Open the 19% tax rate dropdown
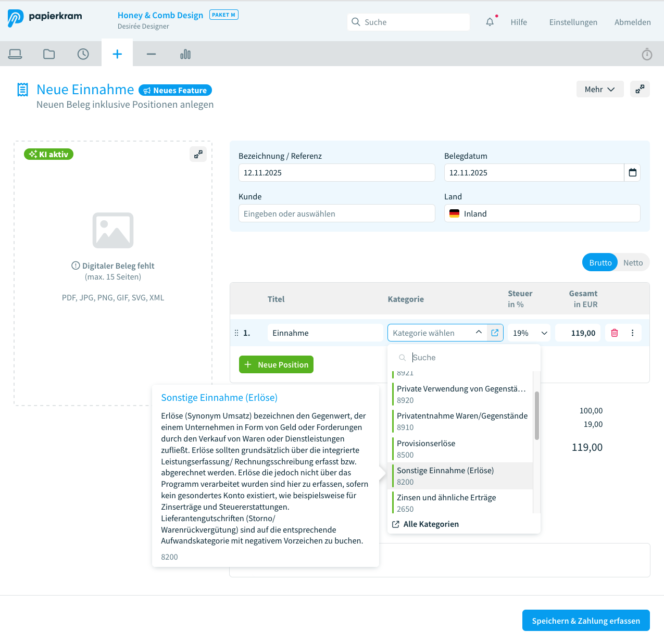Screen dimensions: 664x644 [529, 333]
